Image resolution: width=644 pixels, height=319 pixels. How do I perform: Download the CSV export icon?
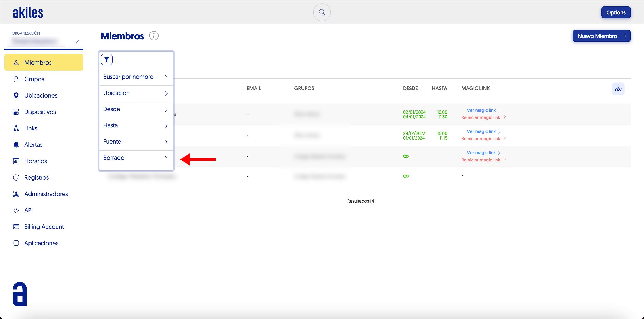coord(618,89)
